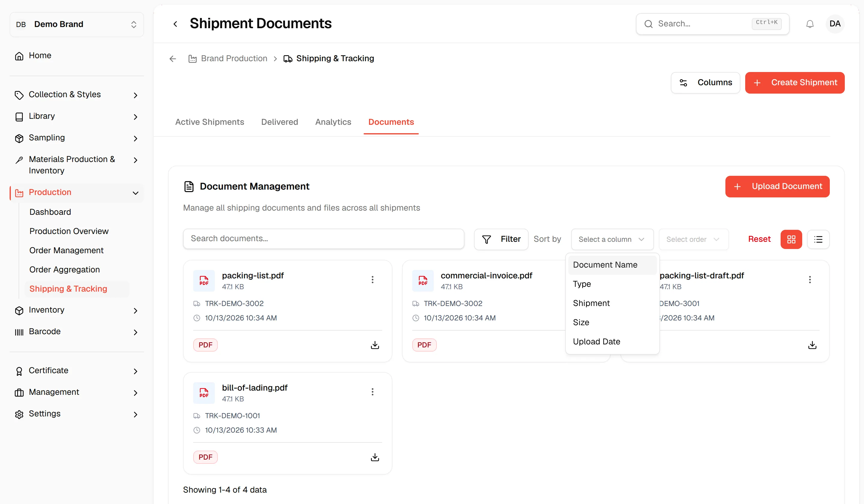Switch to grid view layout
This screenshot has width=864, height=504.
tap(791, 239)
